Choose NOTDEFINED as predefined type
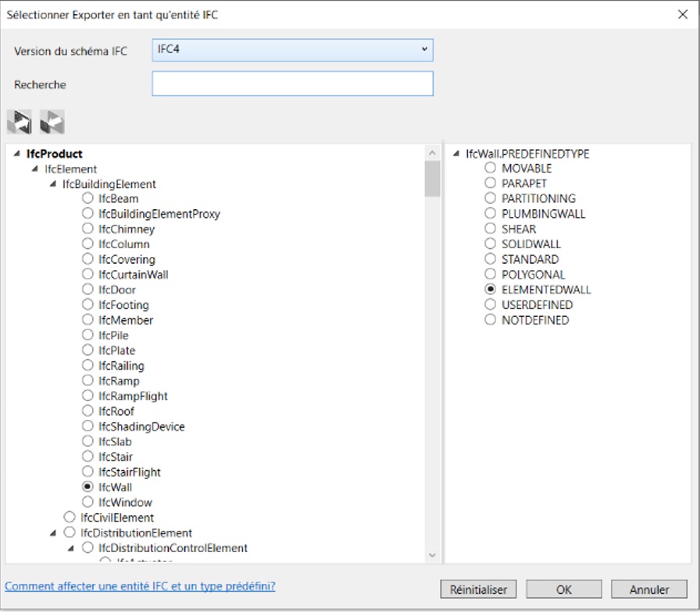This screenshot has height=612, width=700. [x=492, y=320]
